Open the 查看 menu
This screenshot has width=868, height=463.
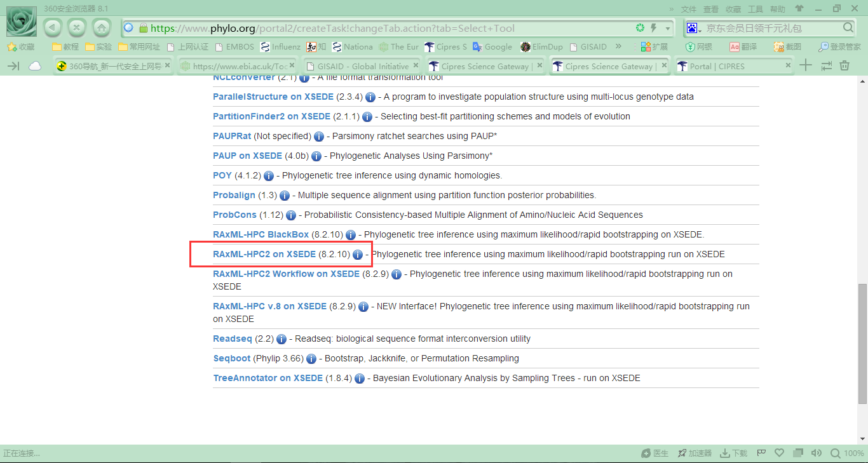(711, 9)
